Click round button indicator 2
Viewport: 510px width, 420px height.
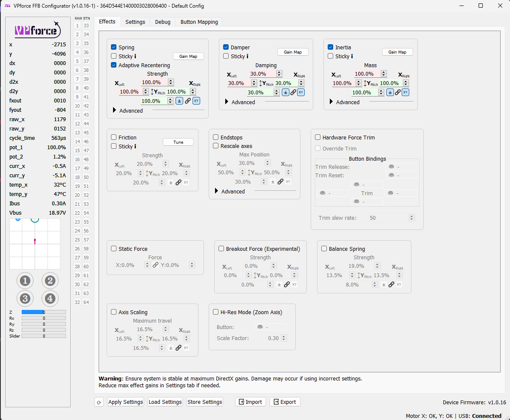click(x=50, y=281)
